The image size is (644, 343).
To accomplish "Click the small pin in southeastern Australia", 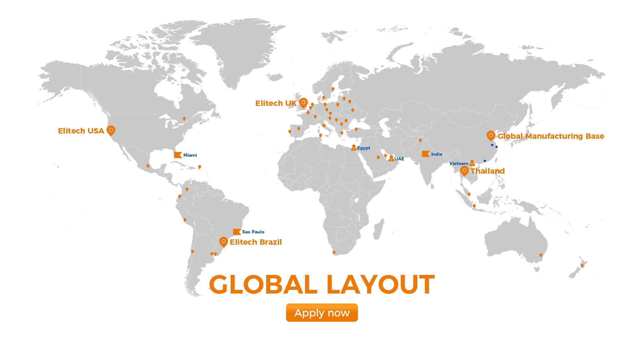I will click(541, 255).
